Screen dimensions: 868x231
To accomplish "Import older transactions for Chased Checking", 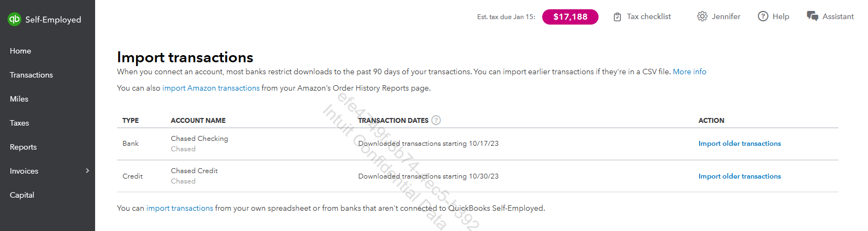I will [x=740, y=144].
